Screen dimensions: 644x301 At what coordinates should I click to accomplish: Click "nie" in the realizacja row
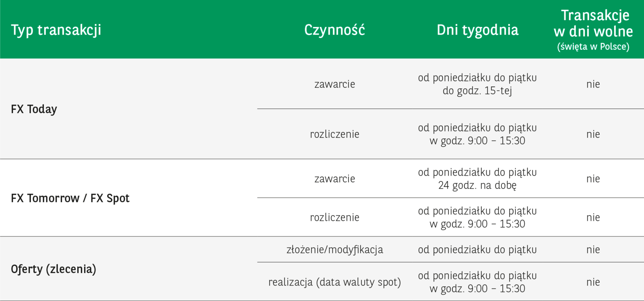tap(593, 282)
